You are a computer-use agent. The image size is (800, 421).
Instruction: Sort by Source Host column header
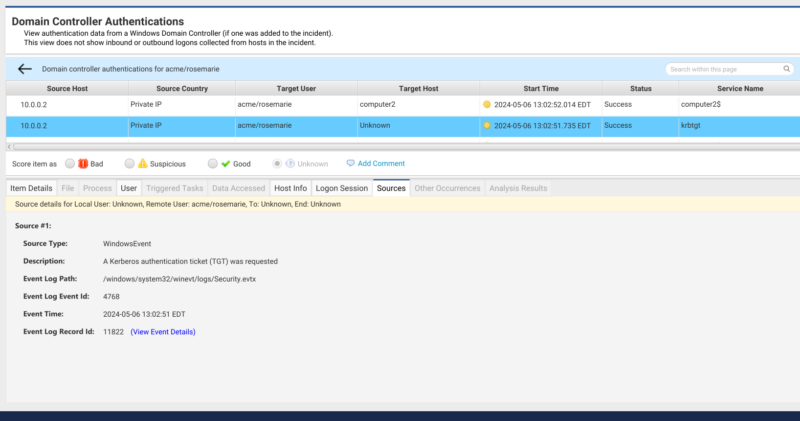[x=62, y=88]
